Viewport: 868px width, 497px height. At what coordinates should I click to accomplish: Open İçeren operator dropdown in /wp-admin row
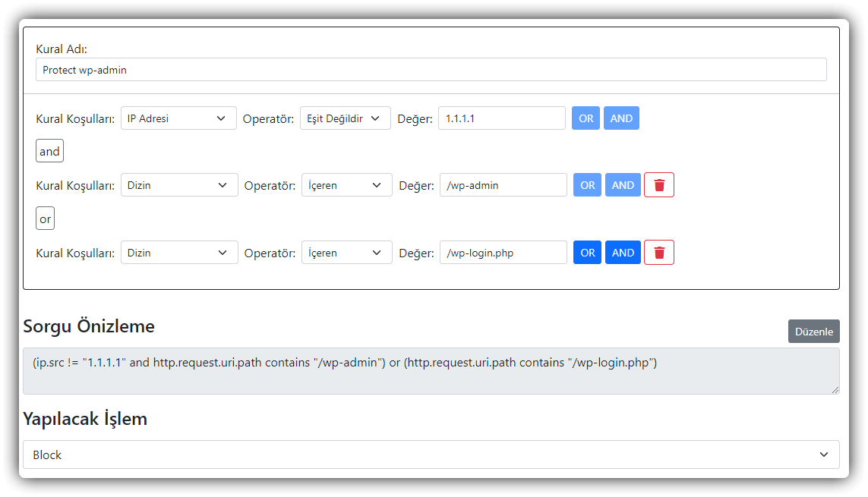346,185
